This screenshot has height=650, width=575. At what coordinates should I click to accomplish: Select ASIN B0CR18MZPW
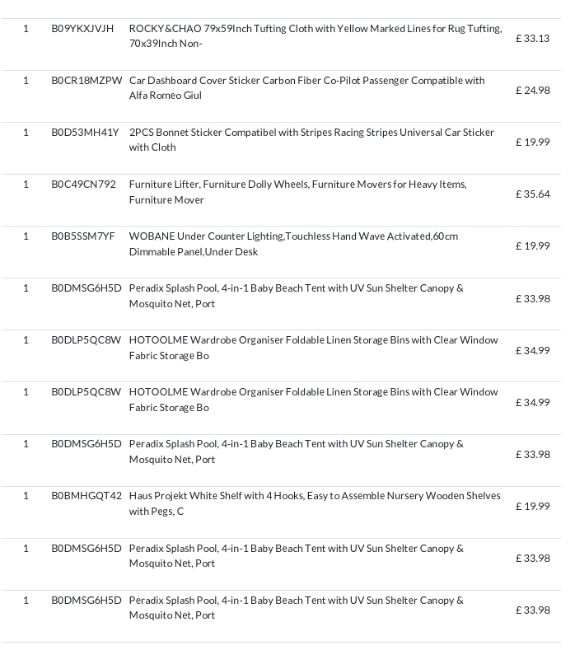pyautogui.click(x=87, y=80)
